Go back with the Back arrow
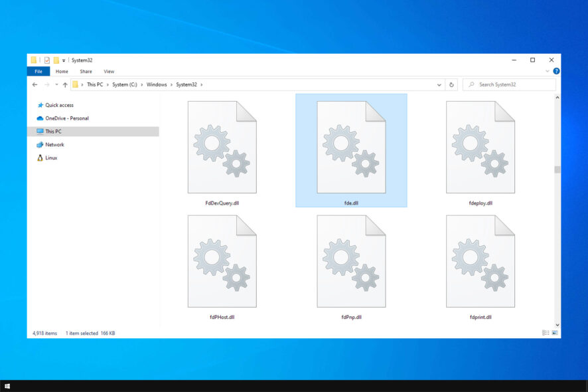588x392 pixels. (x=35, y=84)
